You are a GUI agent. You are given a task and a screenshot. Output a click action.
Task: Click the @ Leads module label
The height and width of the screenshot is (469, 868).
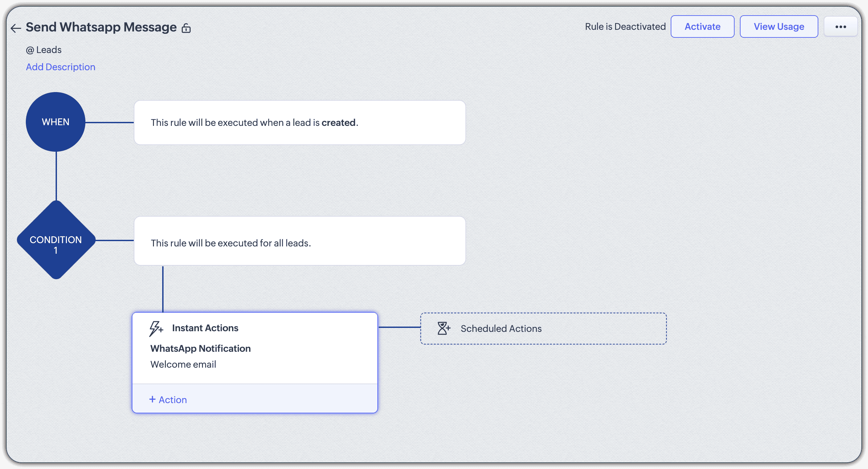tap(44, 50)
